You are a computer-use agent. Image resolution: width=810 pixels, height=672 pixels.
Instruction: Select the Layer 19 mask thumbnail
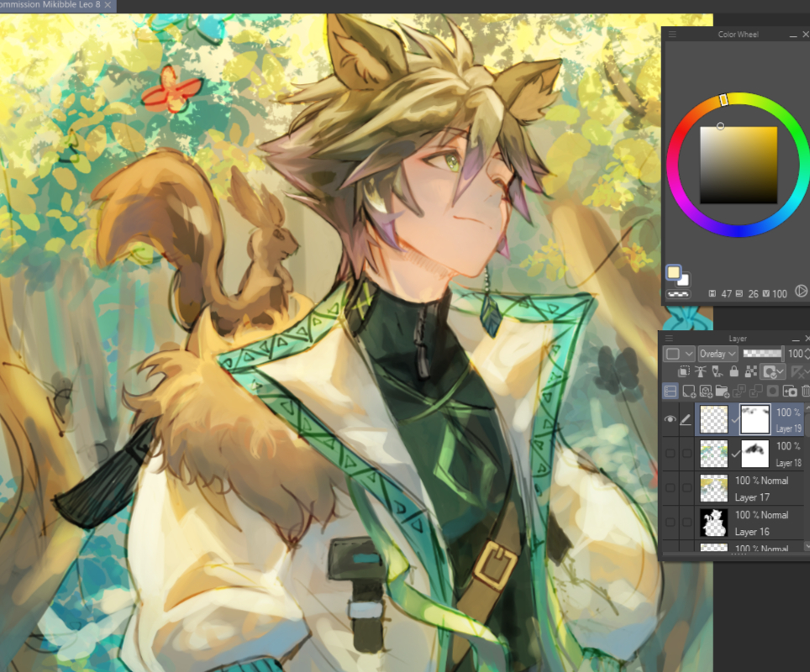[755, 419]
